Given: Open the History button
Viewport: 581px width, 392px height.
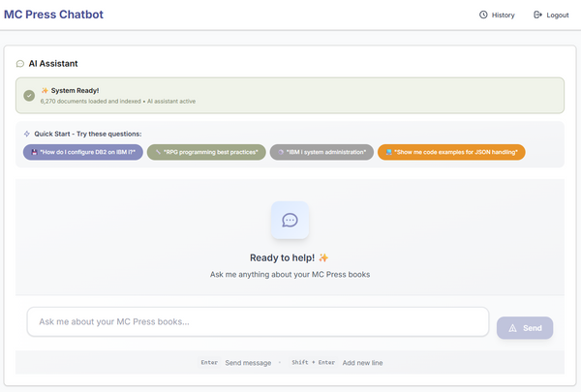Looking at the screenshot, I should 497,15.
